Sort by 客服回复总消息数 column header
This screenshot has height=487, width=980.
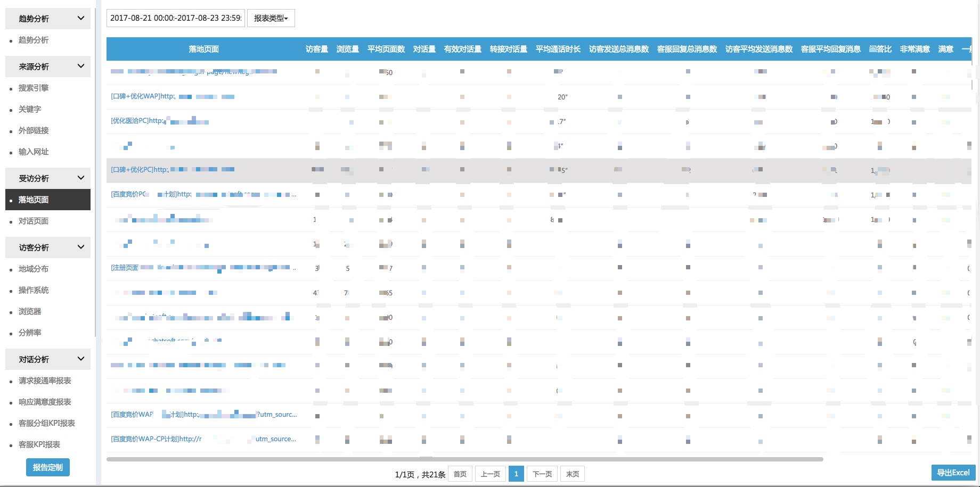click(687, 49)
